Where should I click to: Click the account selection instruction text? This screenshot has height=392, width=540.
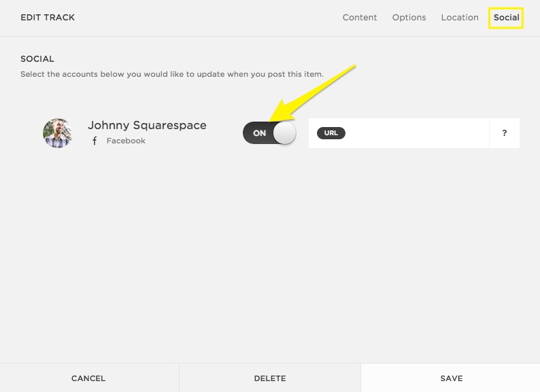(x=171, y=74)
